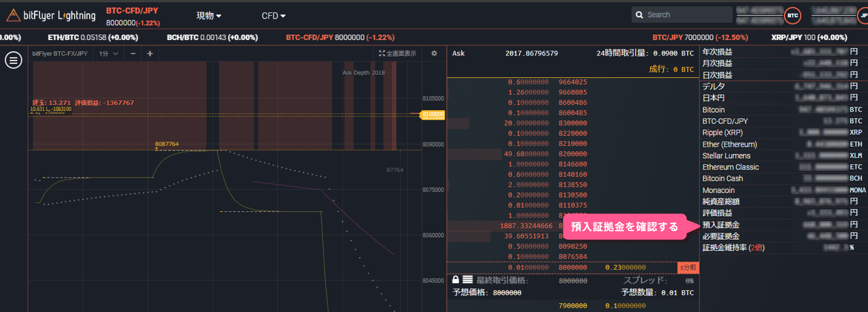This screenshot has width=868, height=312.
Task: Select BTC-CFD/JPY product title
Action: 132,10
